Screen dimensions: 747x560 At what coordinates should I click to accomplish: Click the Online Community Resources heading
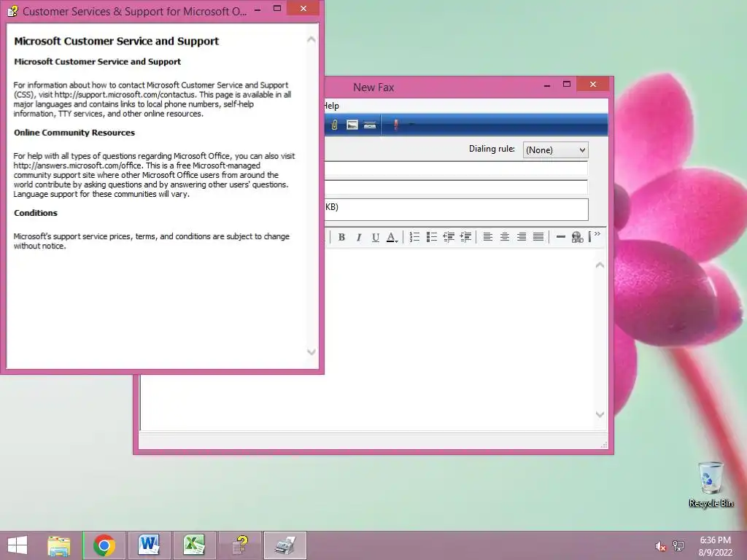click(x=74, y=133)
